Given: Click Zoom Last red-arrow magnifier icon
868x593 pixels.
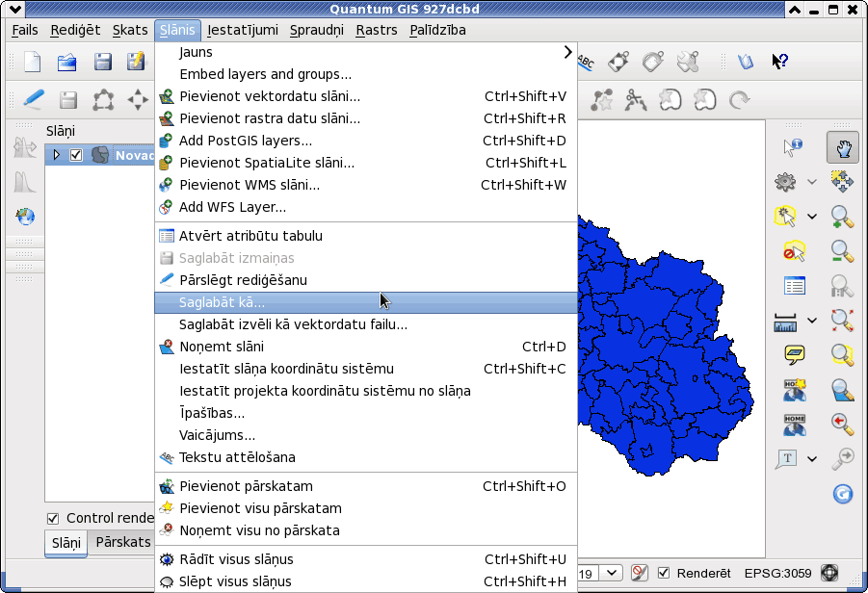Looking at the screenshot, I should point(843,424).
